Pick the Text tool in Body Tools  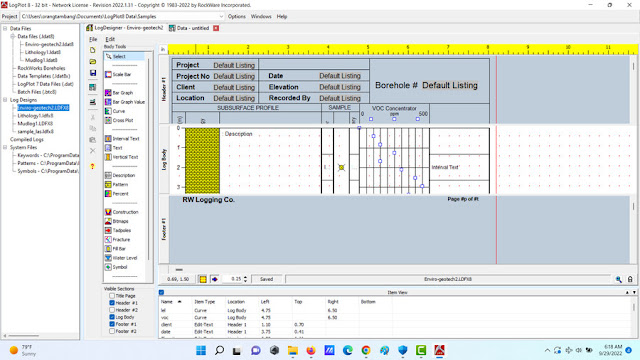(x=114, y=148)
